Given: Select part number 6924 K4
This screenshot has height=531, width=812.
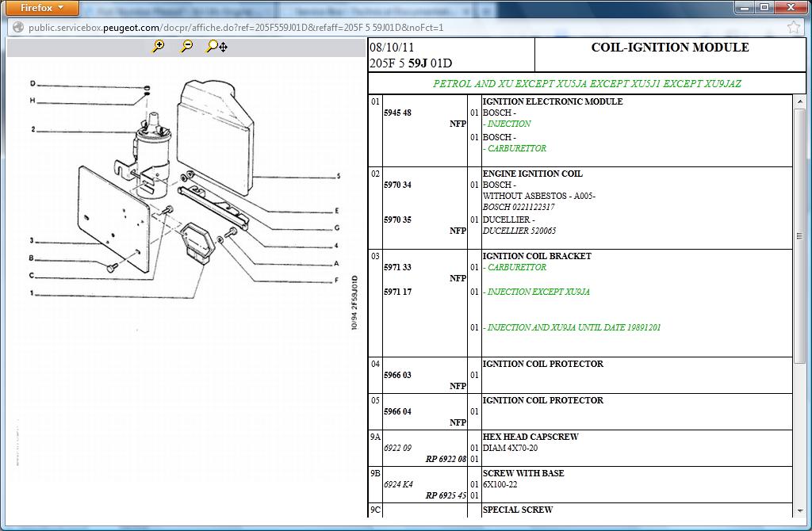Looking at the screenshot, I should coord(398,484).
